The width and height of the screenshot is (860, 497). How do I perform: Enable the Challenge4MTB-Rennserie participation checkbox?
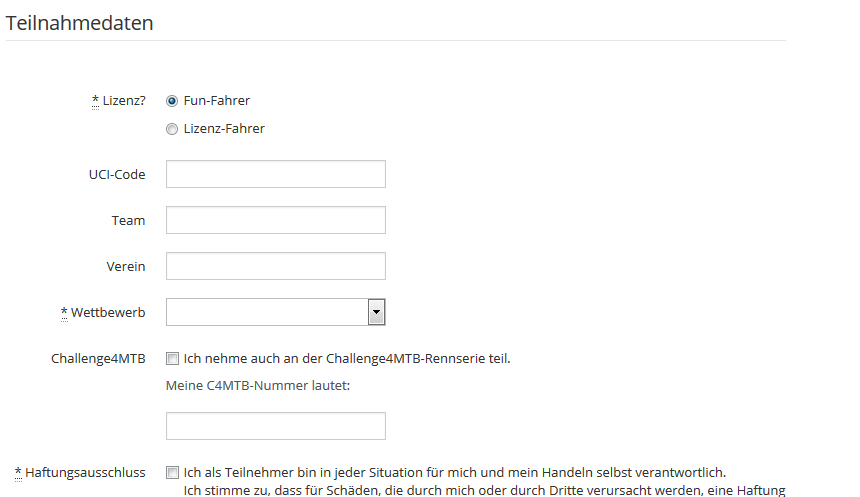(172, 358)
